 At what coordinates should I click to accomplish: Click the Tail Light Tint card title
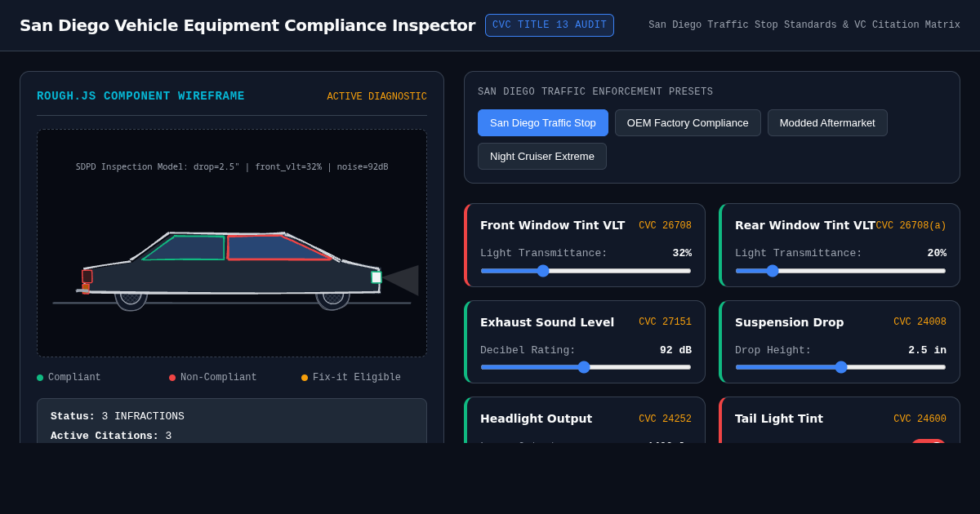click(779, 419)
